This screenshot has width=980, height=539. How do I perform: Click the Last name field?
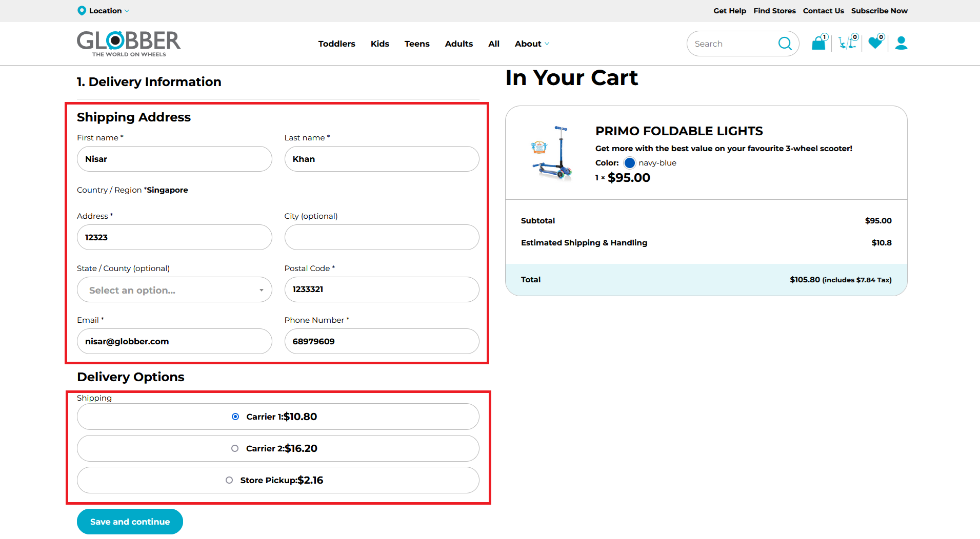(382, 159)
